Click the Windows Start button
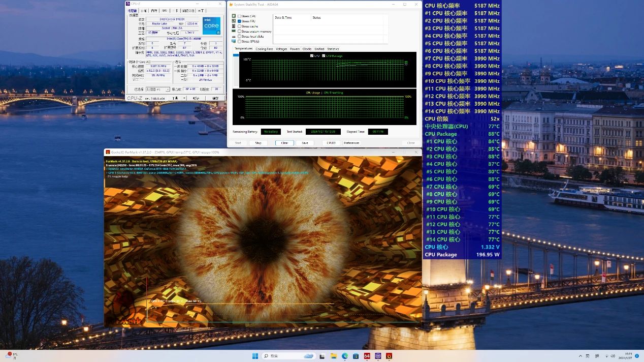Screen dimensions: 644x362 (255, 356)
